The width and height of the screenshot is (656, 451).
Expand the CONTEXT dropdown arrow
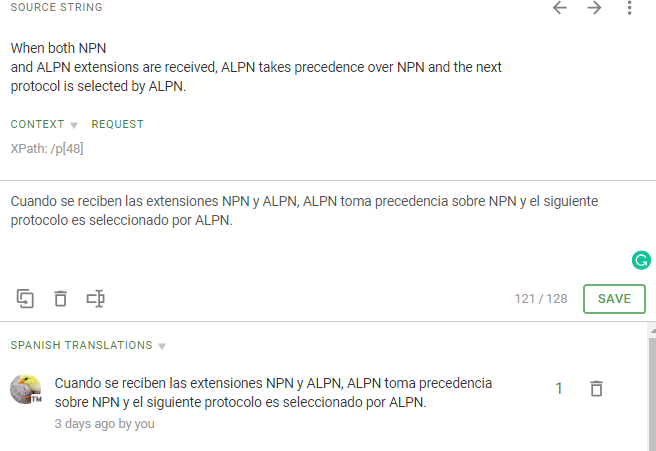[x=74, y=125]
